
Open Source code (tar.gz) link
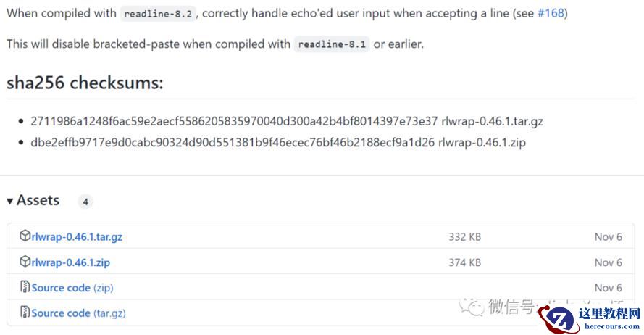(x=78, y=313)
